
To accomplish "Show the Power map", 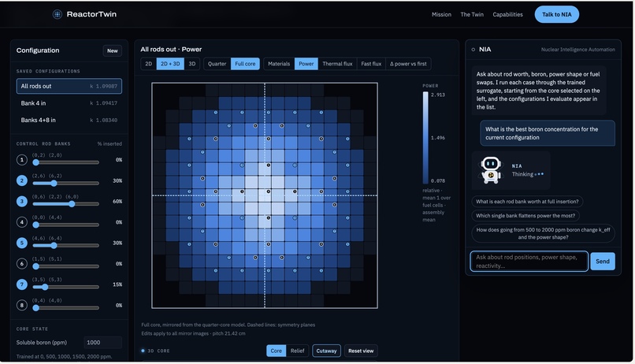I will click(x=306, y=64).
